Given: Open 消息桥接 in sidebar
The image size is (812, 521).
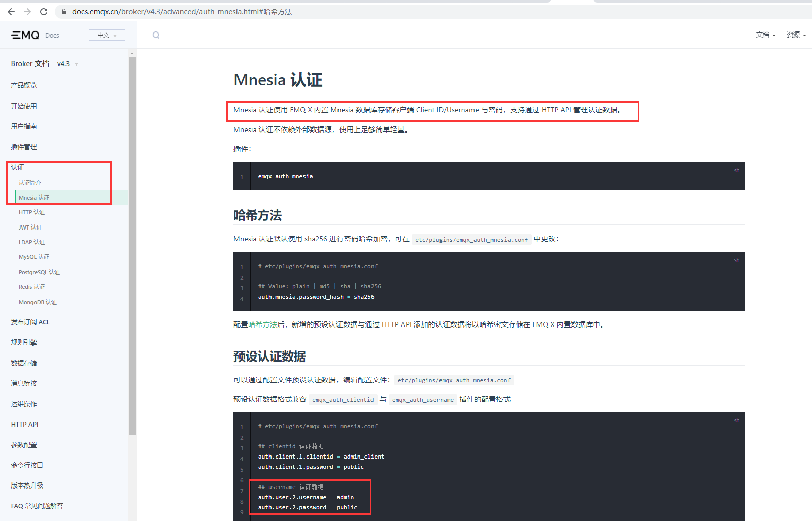Looking at the screenshot, I should (24, 383).
